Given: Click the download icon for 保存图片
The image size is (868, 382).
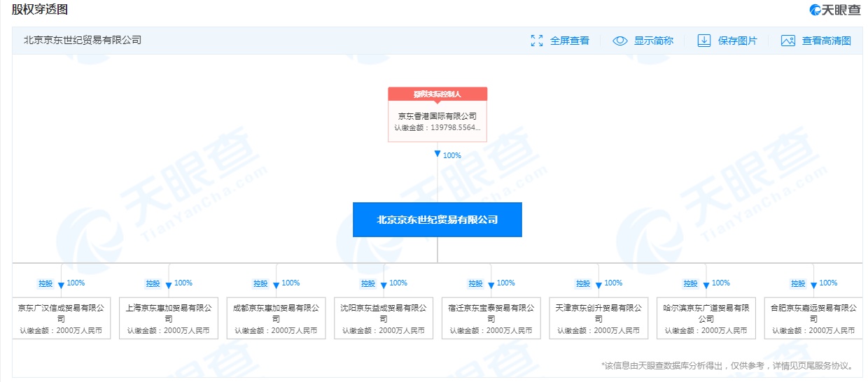Looking at the screenshot, I should [704, 41].
